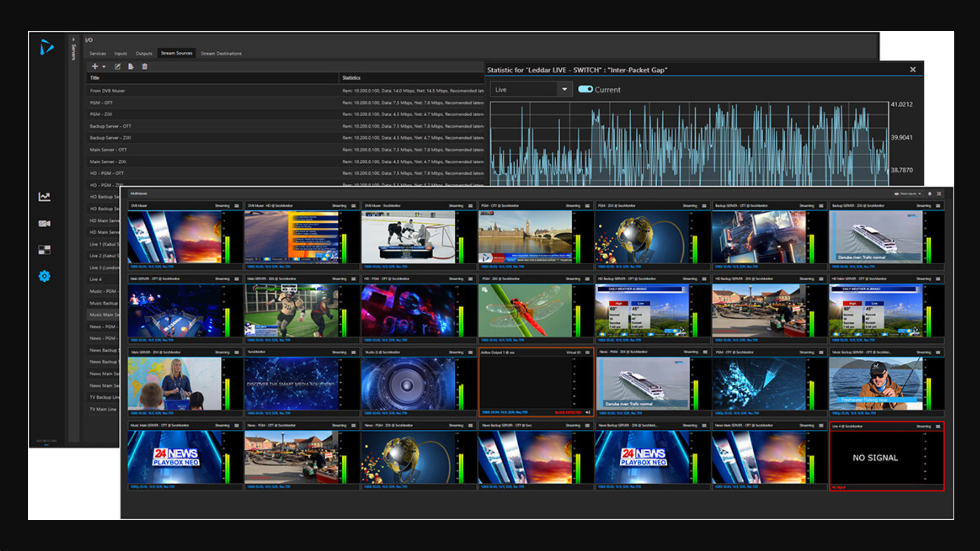Open menu icon on loudspeaker Studio tile
This screenshot has width=980, height=551.
470,352
